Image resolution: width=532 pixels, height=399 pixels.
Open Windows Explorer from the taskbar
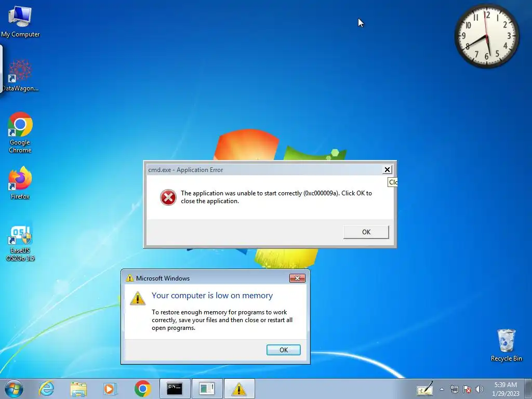tap(78, 389)
